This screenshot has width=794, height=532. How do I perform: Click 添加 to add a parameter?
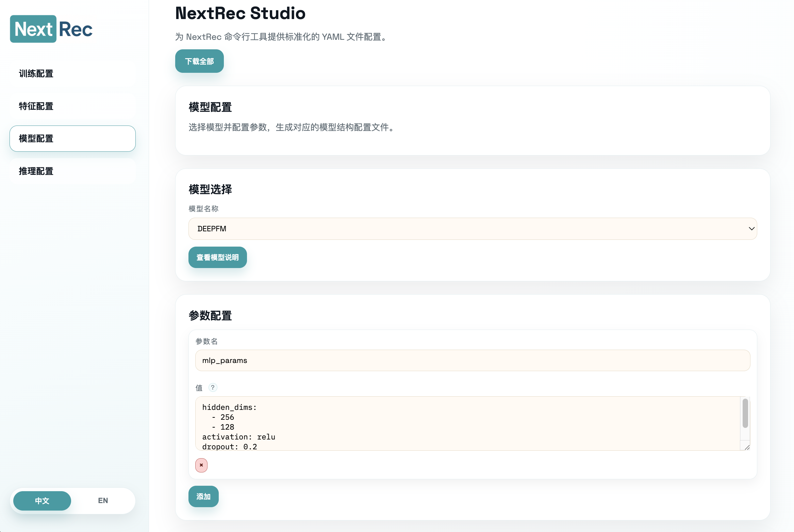point(203,496)
